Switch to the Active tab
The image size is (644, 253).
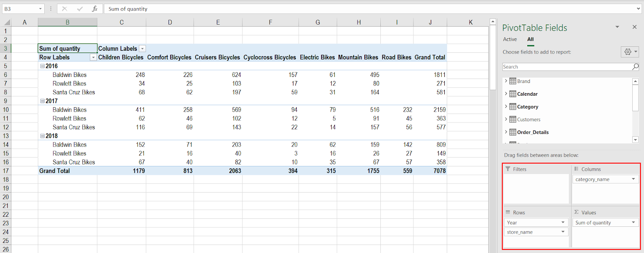[510, 39]
